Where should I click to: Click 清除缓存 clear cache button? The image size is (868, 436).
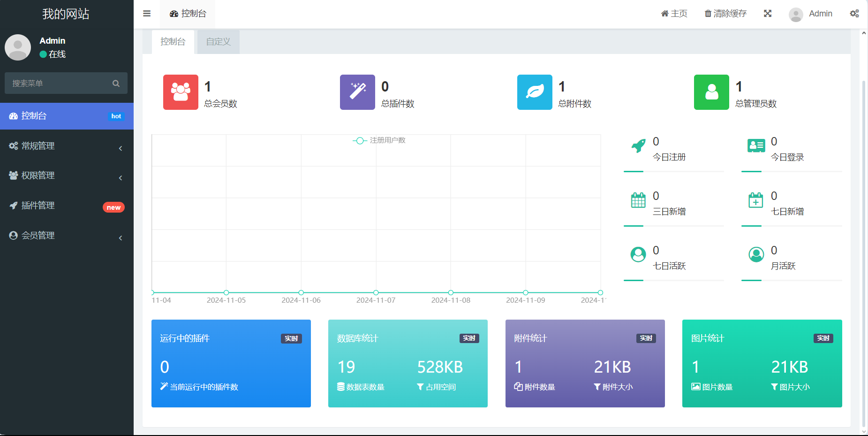click(x=725, y=14)
